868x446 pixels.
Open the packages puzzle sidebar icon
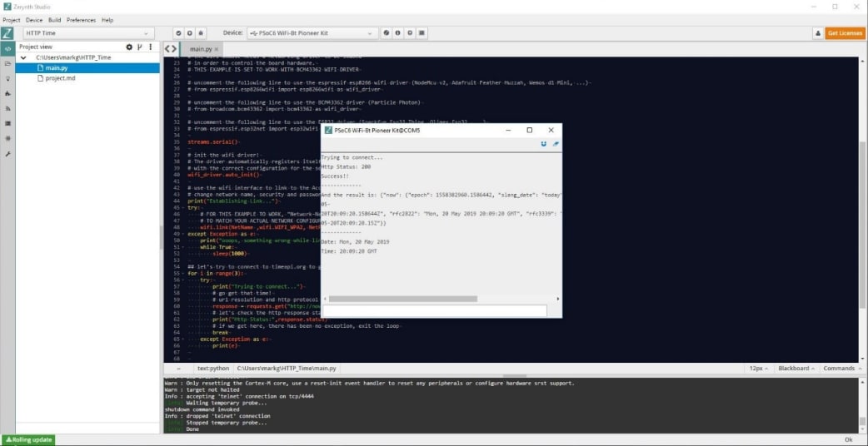tap(7, 93)
